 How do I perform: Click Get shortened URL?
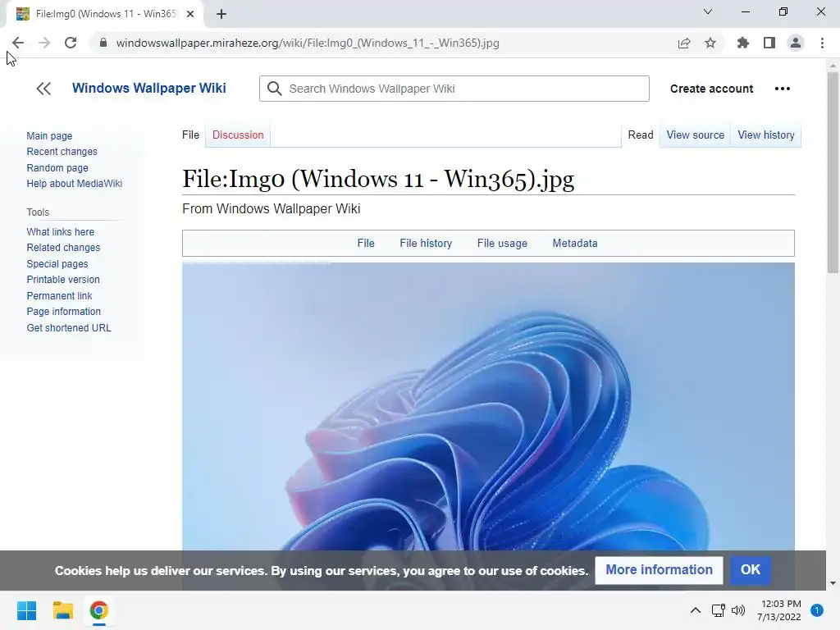pos(69,328)
